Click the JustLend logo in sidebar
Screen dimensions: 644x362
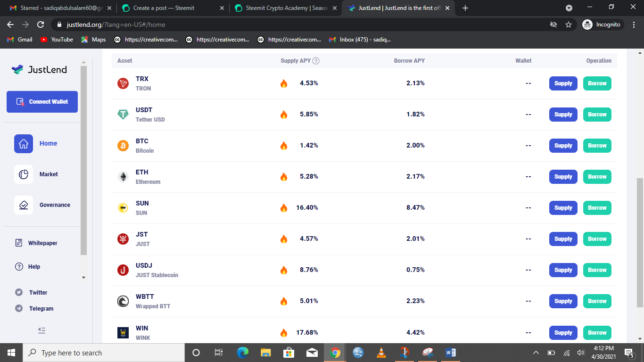tap(39, 69)
